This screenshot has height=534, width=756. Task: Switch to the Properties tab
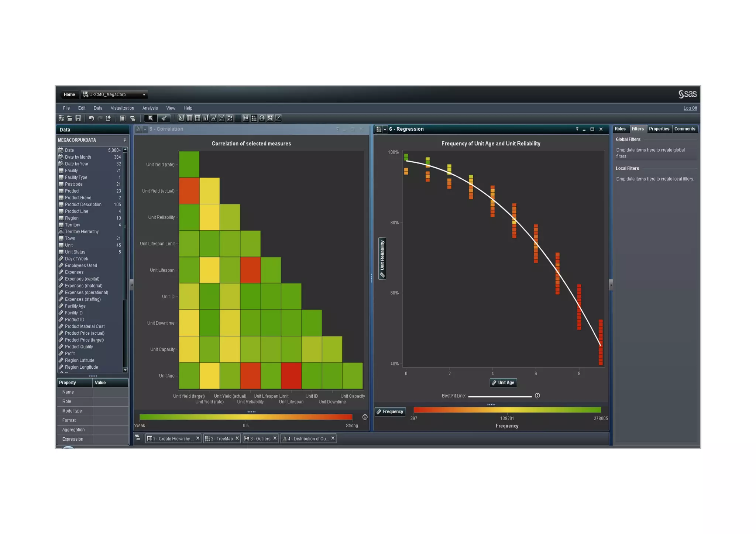click(x=659, y=129)
